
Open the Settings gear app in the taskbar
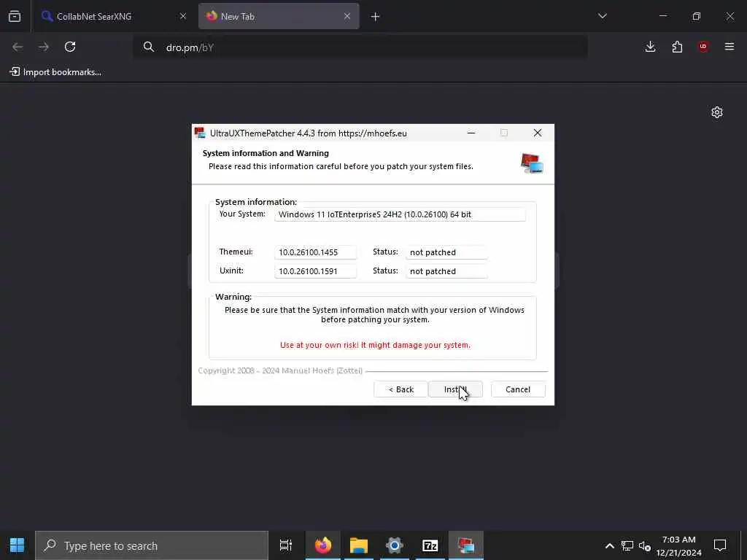click(395, 545)
